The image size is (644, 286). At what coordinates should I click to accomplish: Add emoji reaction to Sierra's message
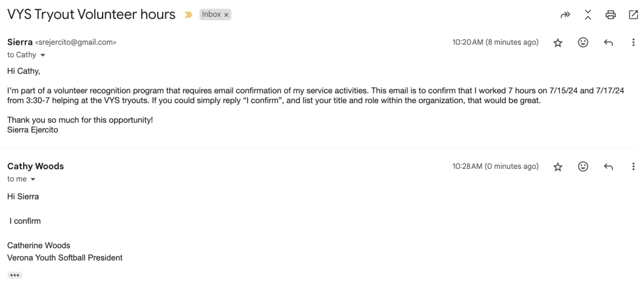click(583, 43)
